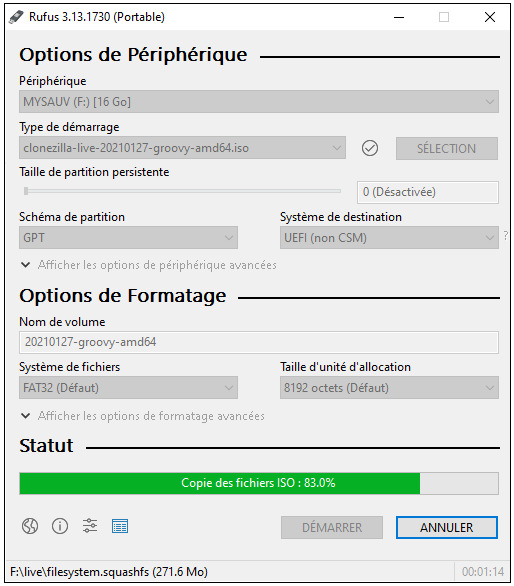Viewport: 514px width, 586px height.
Task: Open the UEFI (non CSM) dropdown
Action: click(x=389, y=238)
